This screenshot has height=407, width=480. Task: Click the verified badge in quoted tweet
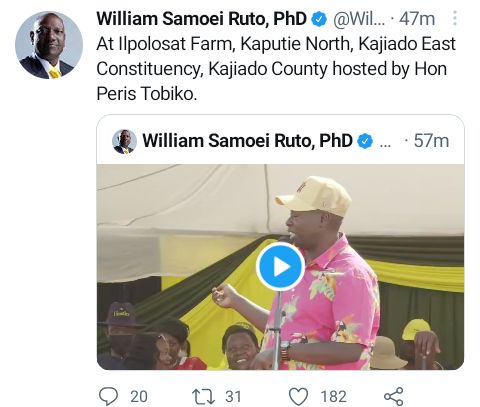[x=365, y=141]
